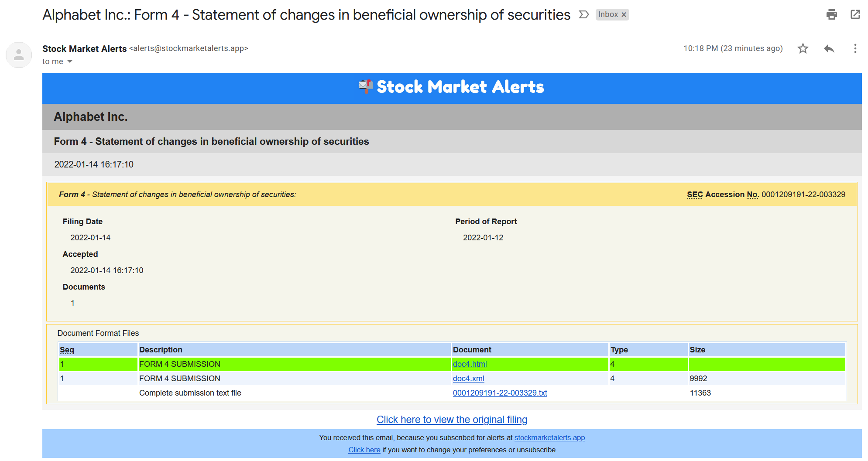This screenshot has width=868, height=461.
Task: Open email in new window
Action: tap(854, 14)
